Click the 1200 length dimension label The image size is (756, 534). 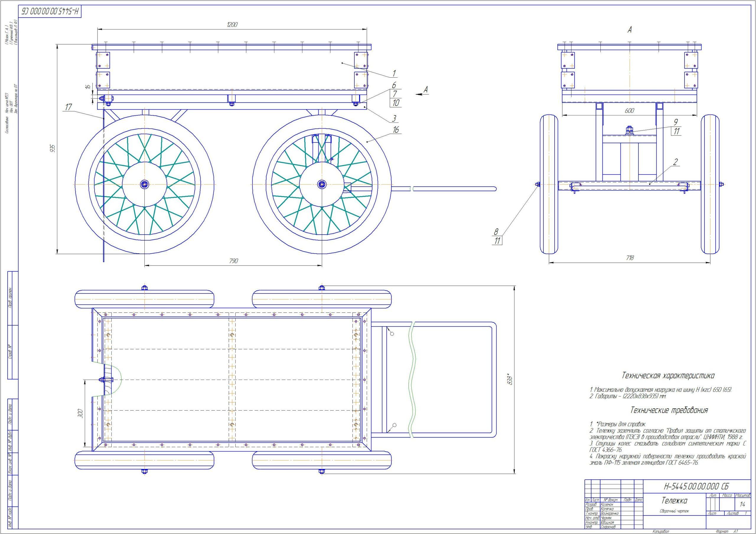pos(232,25)
